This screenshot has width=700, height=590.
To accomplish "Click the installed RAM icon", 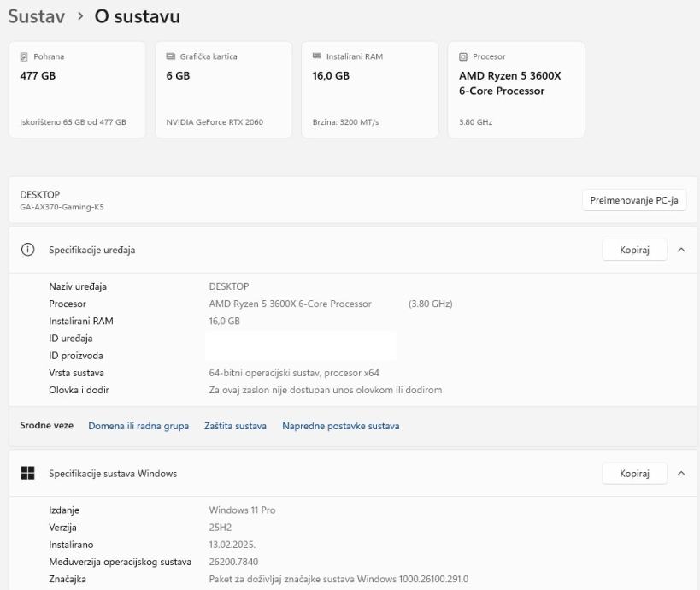I will (318, 57).
